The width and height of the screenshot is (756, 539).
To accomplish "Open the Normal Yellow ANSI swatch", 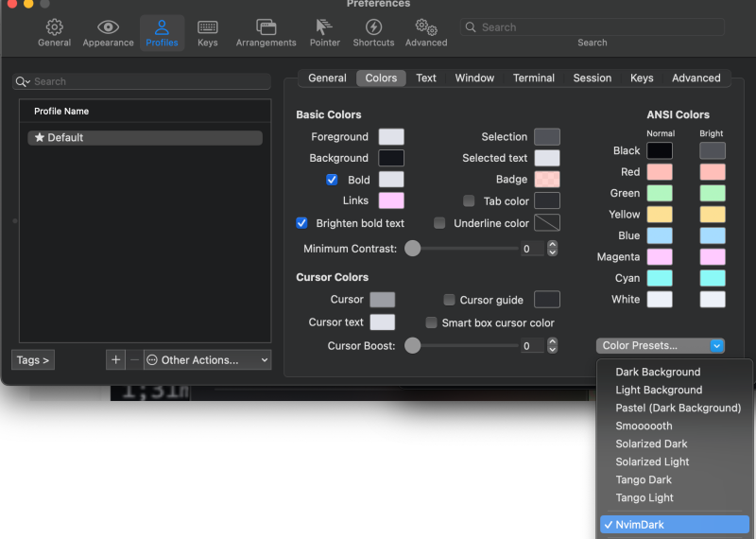I will [x=660, y=215].
